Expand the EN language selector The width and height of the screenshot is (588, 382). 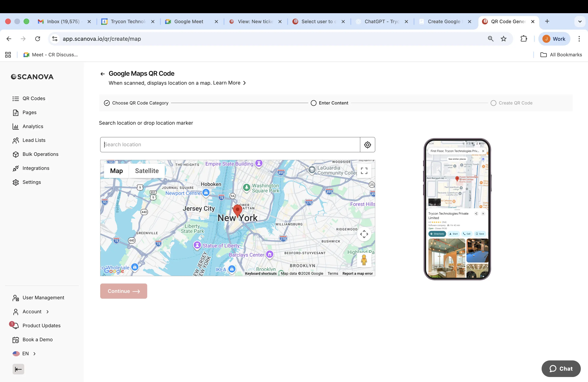click(x=34, y=354)
